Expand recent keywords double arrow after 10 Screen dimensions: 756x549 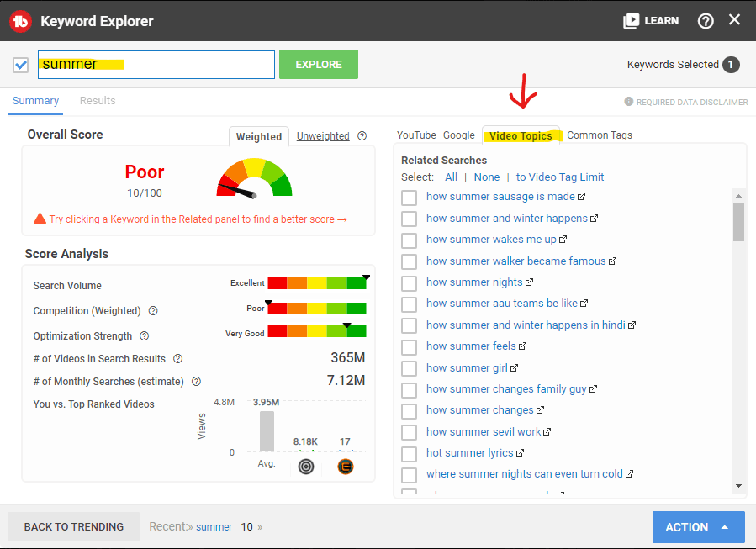[x=260, y=527]
